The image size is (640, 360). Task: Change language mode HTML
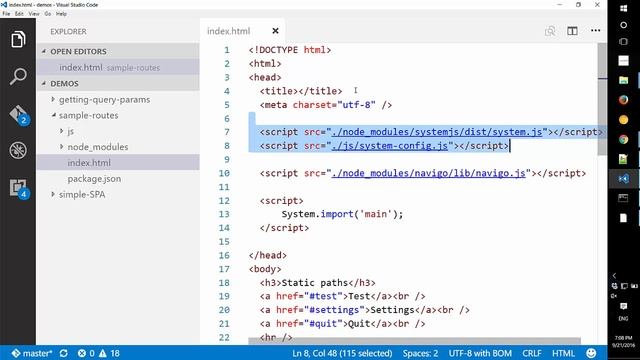pyautogui.click(x=563, y=353)
